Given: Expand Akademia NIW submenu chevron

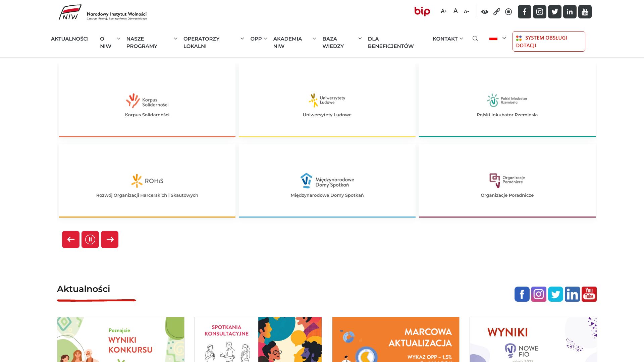Looking at the screenshot, I should click(314, 39).
